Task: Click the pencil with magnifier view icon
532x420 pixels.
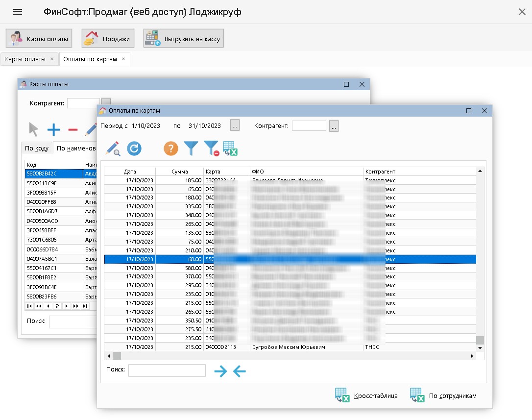Action: (113, 148)
